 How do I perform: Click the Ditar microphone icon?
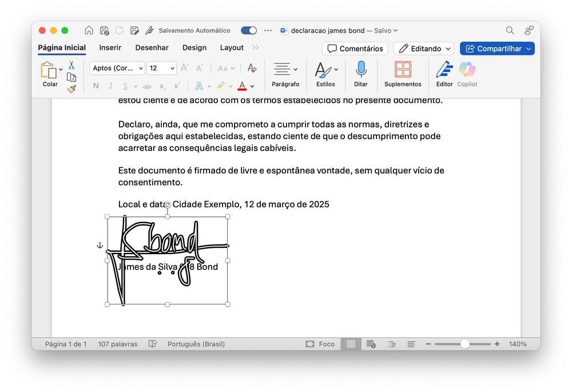pos(360,70)
